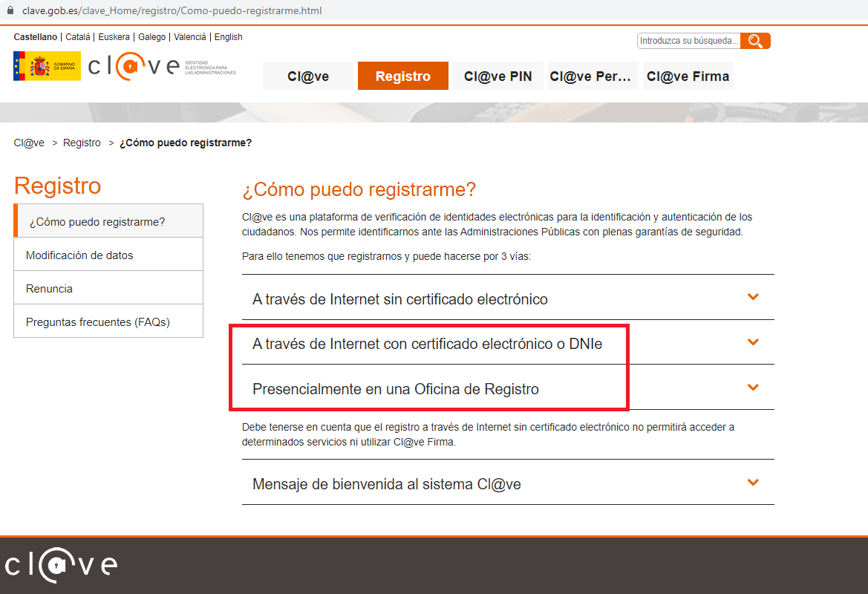Expand chevron for 'con certificado electrónico o DNIe'

pos(753,342)
